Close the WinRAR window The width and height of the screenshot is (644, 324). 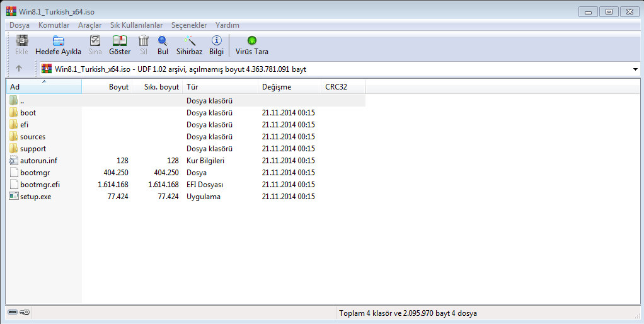tap(630, 12)
